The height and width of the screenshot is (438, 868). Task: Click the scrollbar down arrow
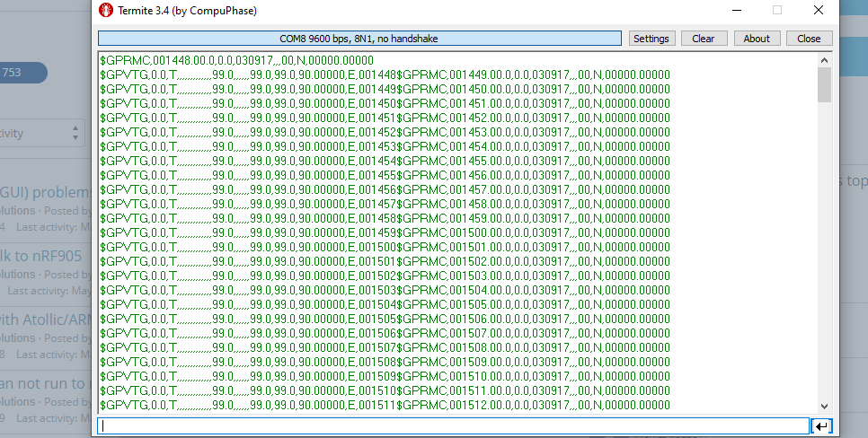(824, 406)
